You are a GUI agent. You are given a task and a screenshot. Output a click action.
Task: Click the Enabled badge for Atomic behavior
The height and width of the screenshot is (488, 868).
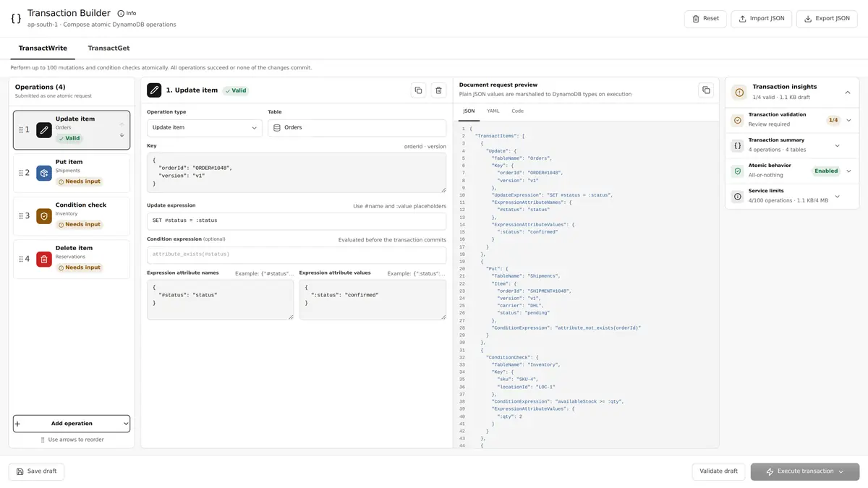coord(826,171)
